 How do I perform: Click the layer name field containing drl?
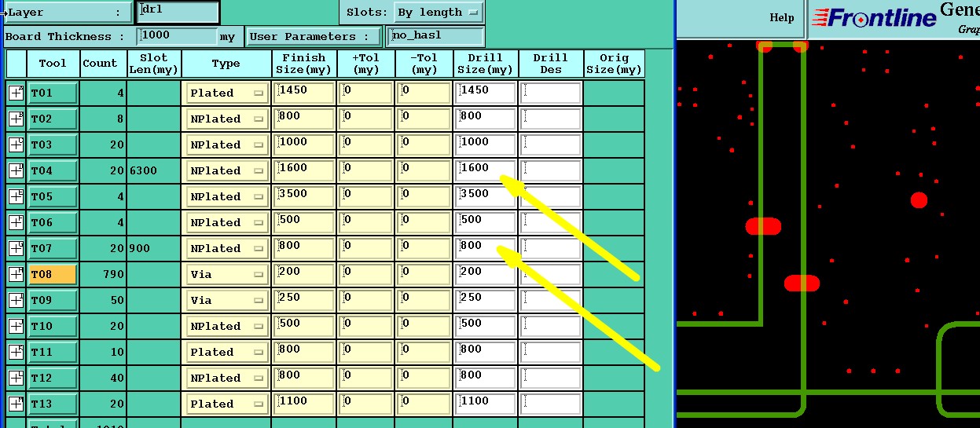(178, 12)
